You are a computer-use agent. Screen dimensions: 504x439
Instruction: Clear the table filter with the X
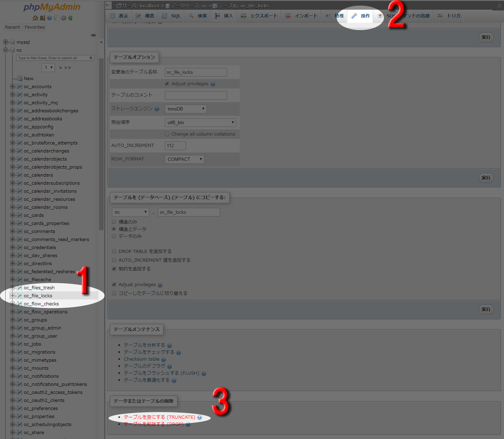click(x=91, y=58)
